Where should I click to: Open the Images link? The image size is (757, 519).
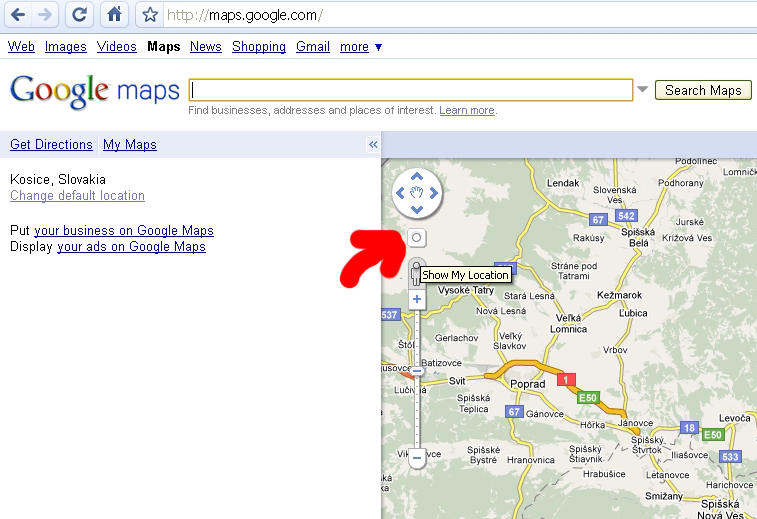tap(66, 46)
